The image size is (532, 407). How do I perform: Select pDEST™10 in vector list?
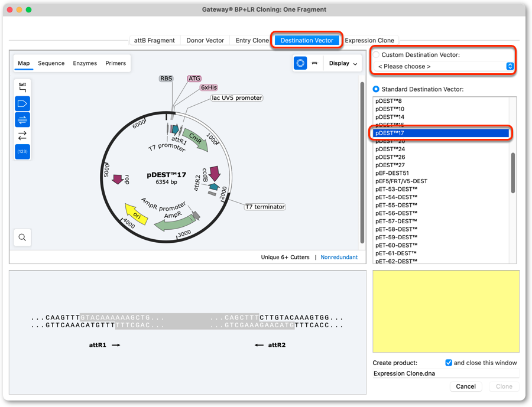pos(441,109)
